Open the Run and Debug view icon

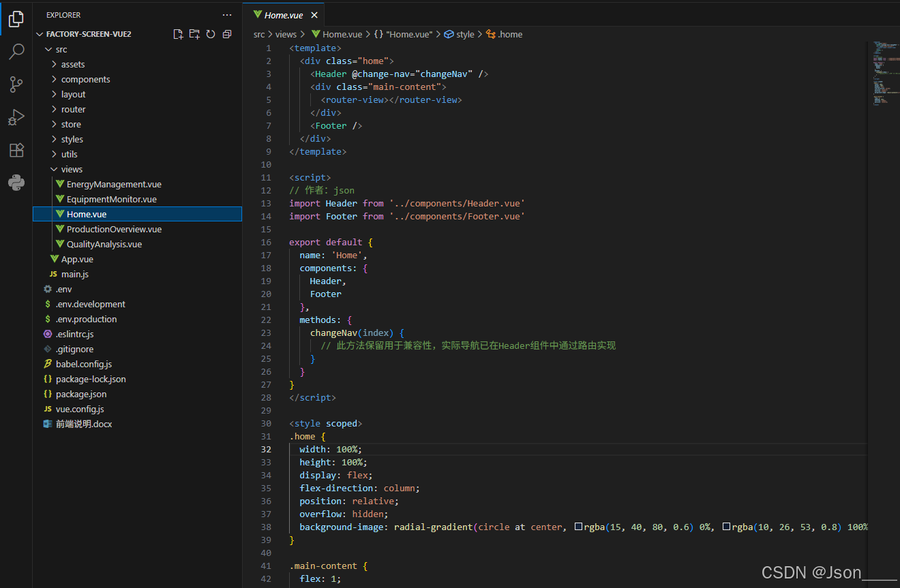[16, 117]
